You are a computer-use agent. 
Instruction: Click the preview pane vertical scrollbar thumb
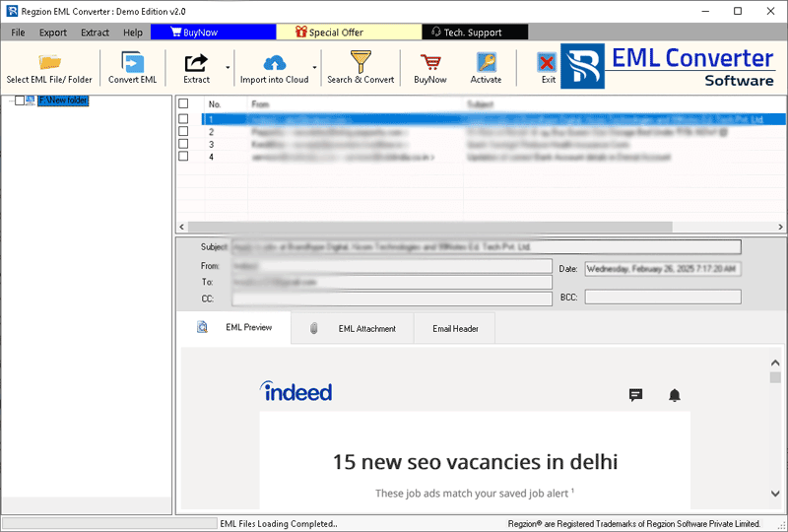coord(775,377)
